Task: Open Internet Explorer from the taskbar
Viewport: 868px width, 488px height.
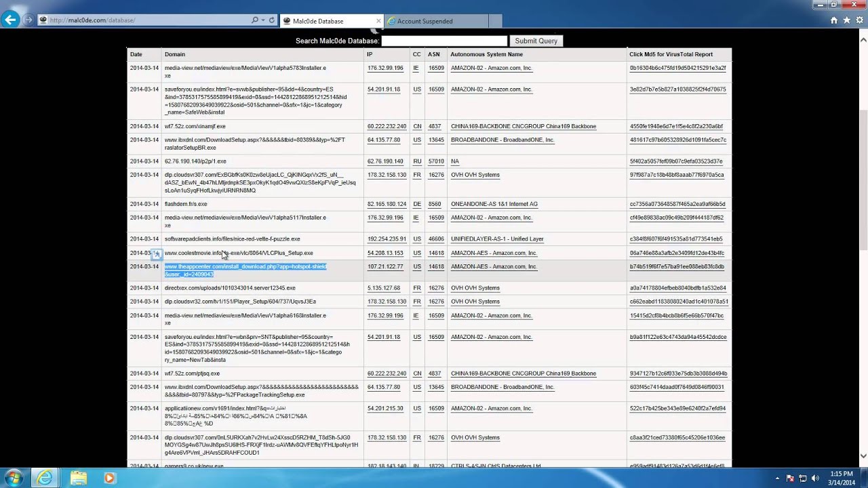Action: pos(45,479)
